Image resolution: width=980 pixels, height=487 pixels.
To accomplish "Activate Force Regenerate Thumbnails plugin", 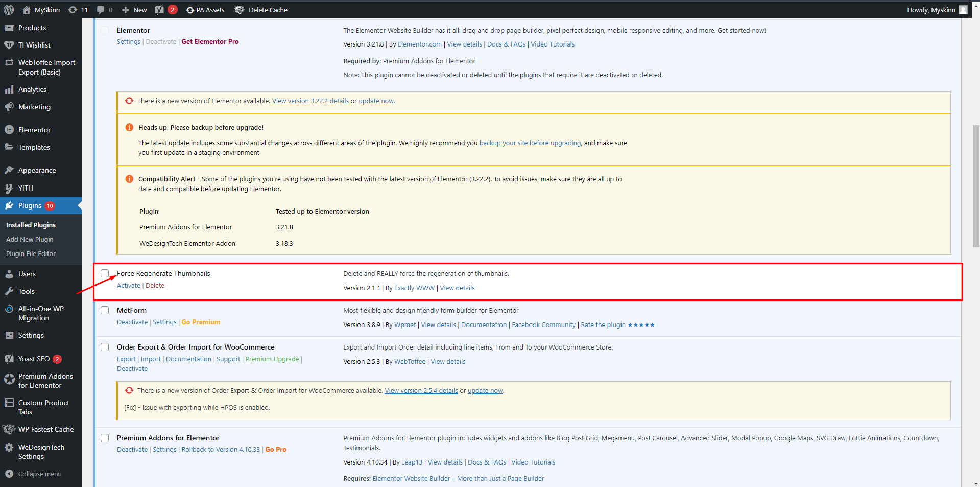I will pos(129,286).
